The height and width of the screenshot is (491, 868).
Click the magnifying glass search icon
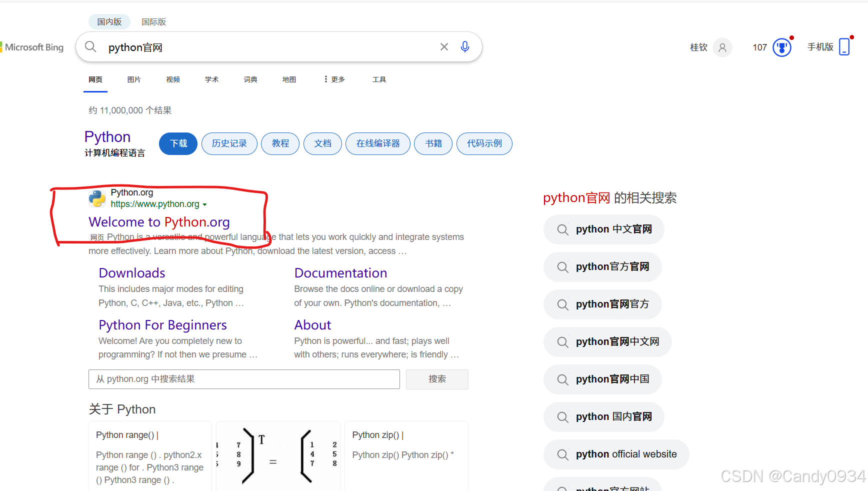[90, 46]
